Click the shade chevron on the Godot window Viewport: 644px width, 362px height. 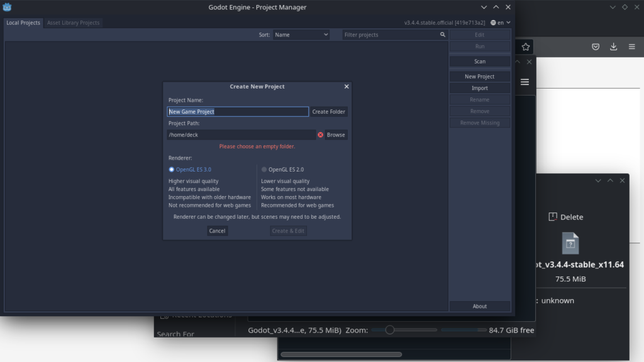click(484, 7)
